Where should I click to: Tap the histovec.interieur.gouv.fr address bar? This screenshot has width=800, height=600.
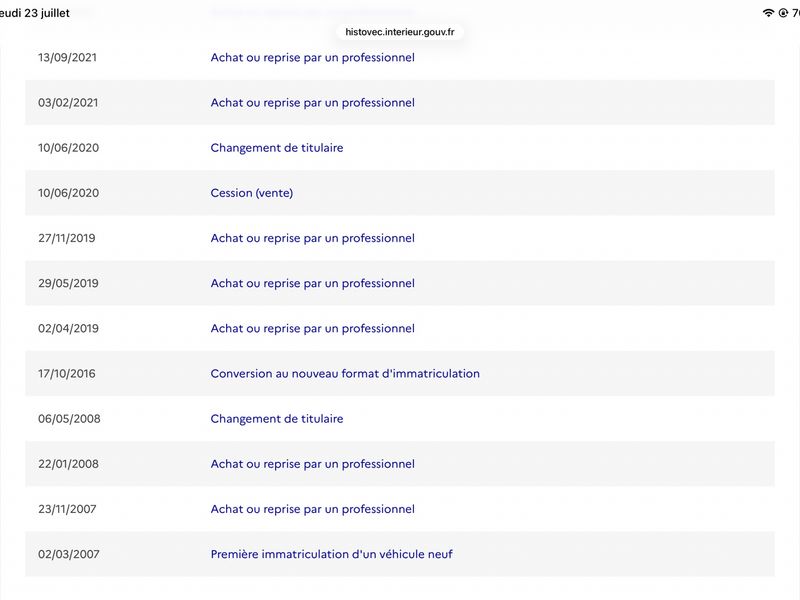click(399, 32)
